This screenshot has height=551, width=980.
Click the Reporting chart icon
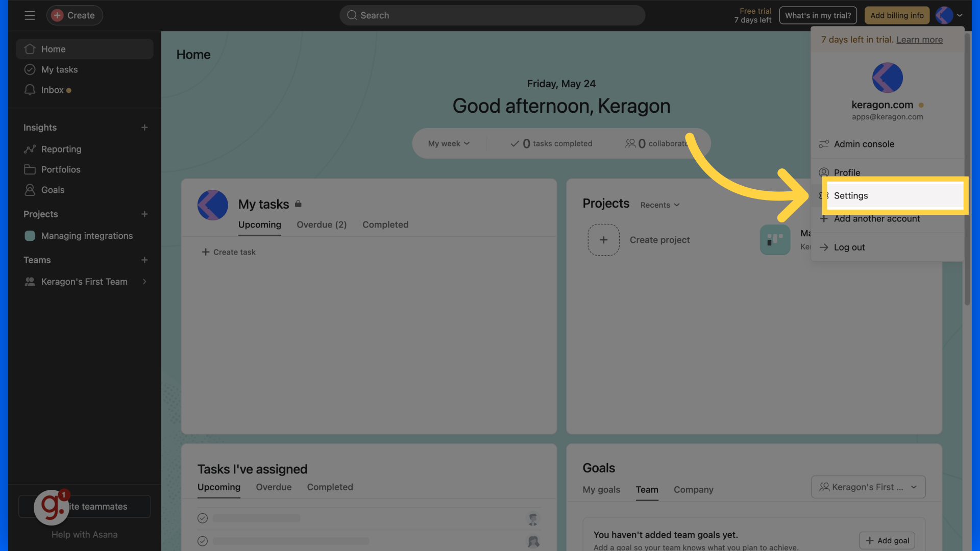point(30,149)
